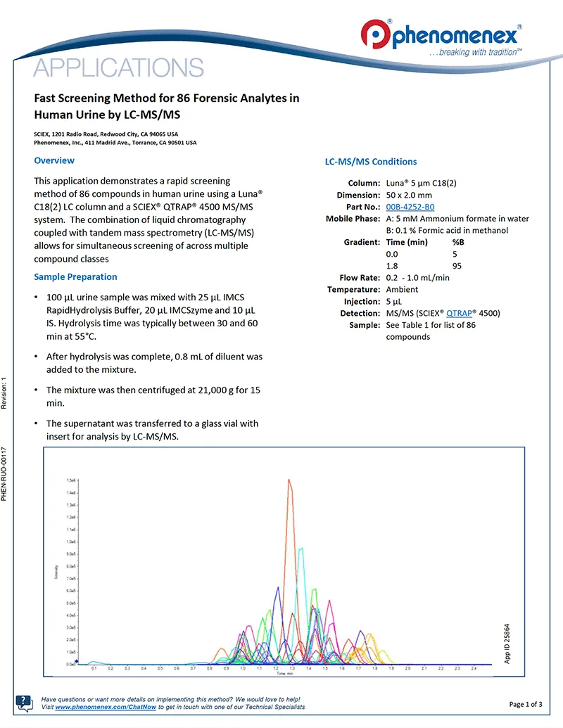563x728 pixels.
Task: Open part number 00B-4252-B0 link
Action: 410,207
